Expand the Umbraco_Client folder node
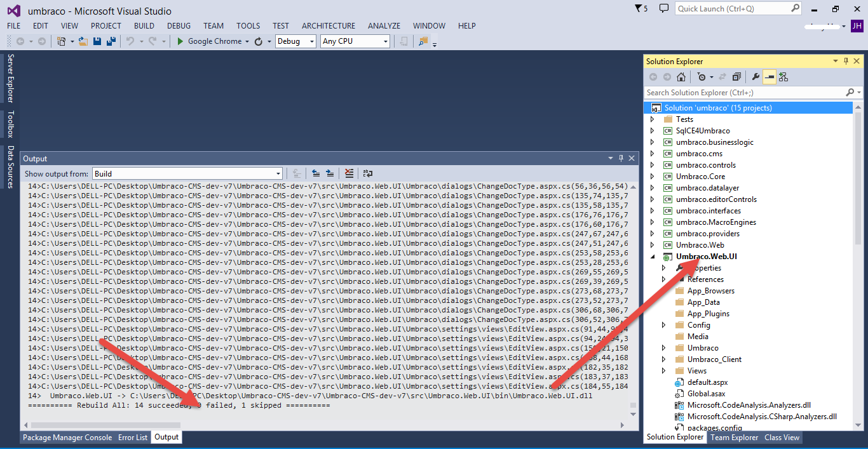The image size is (868, 449). (x=663, y=359)
